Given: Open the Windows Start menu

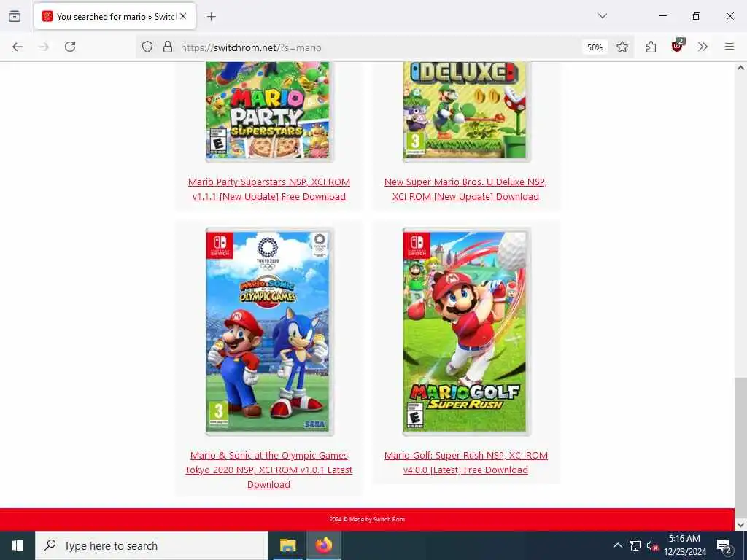Looking at the screenshot, I should (18, 545).
